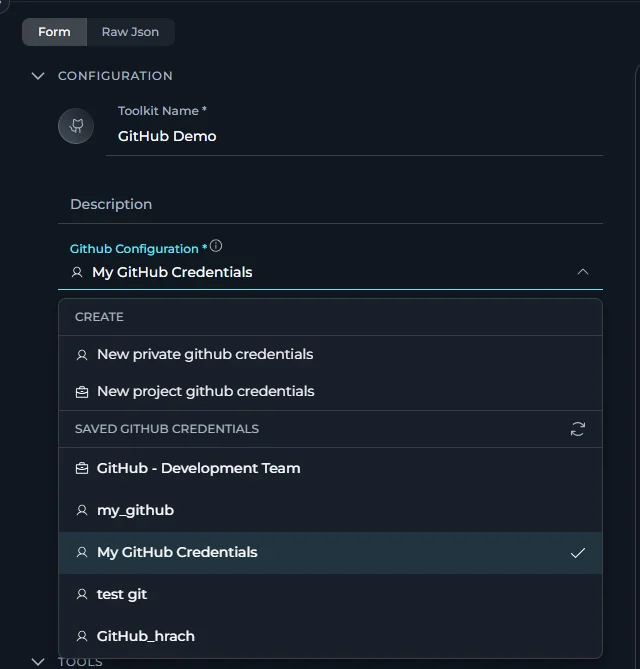Select GitHub - Development Team credentials
The image size is (640, 669).
pos(330,468)
